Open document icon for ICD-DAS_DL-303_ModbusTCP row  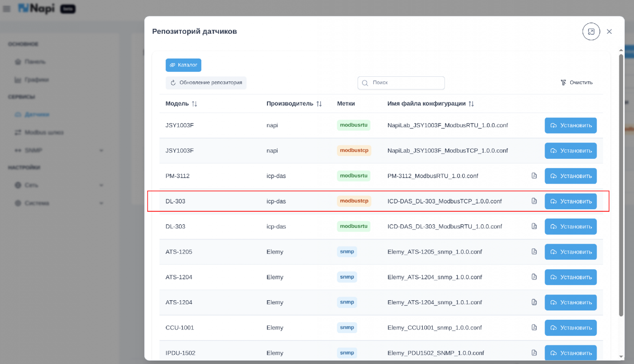(534, 201)
